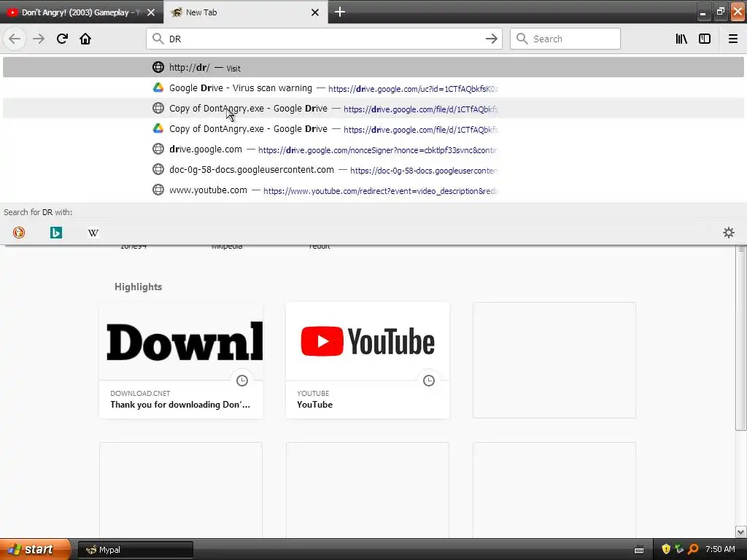Close the Don't Angry! Gameplay tab
This screenshot has height=560, width=747.
(151, 12)
